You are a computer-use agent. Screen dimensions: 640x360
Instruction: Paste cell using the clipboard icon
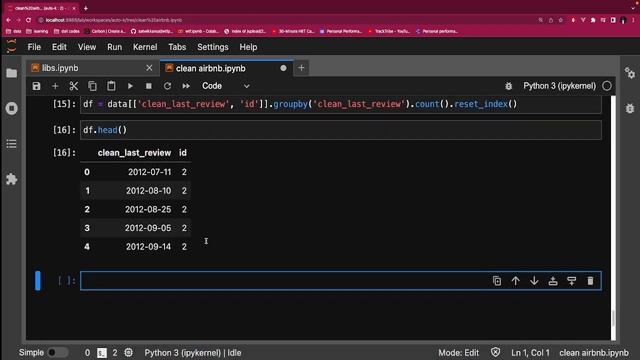(111, 86)
